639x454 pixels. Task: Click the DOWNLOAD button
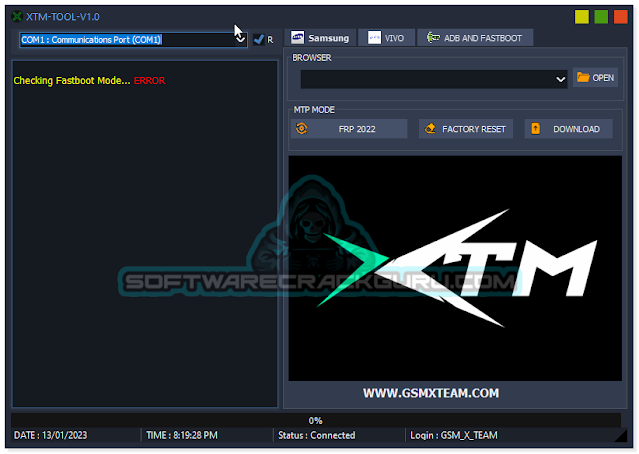click(568, 129)
